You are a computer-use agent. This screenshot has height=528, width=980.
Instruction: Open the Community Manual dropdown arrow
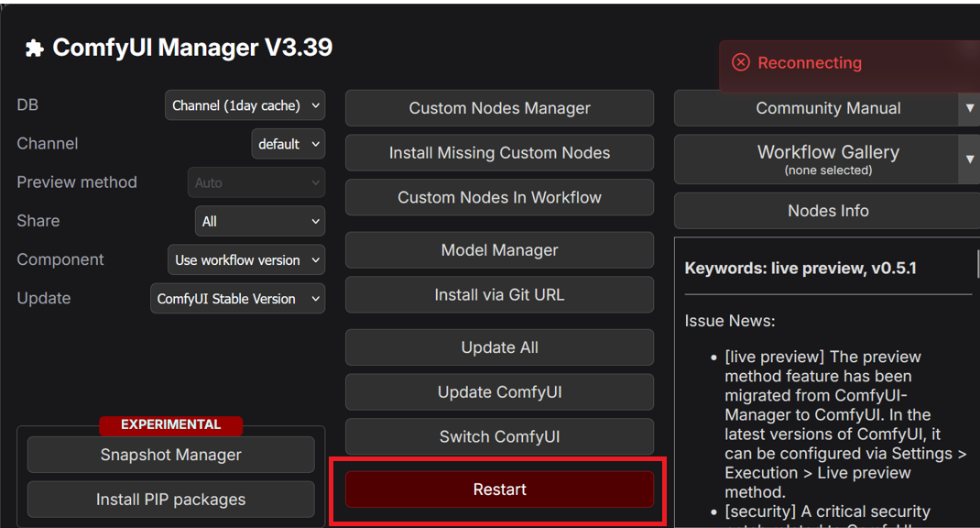[970, 108]
